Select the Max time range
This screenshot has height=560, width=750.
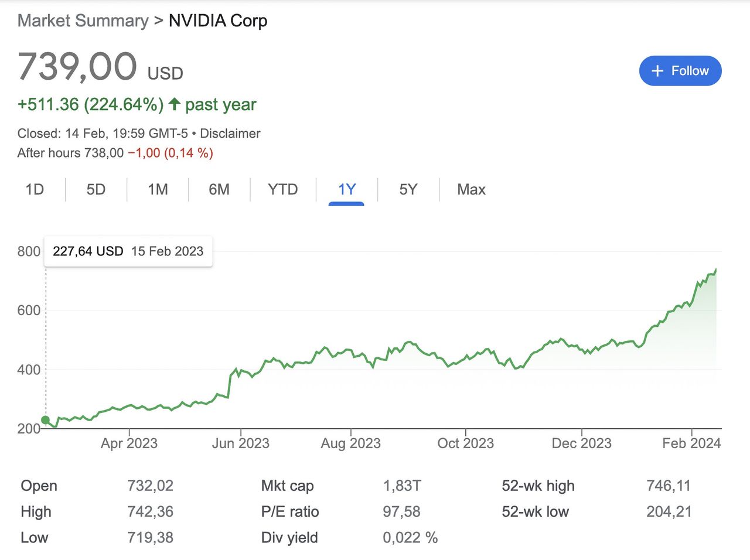(x=471, y=189)
